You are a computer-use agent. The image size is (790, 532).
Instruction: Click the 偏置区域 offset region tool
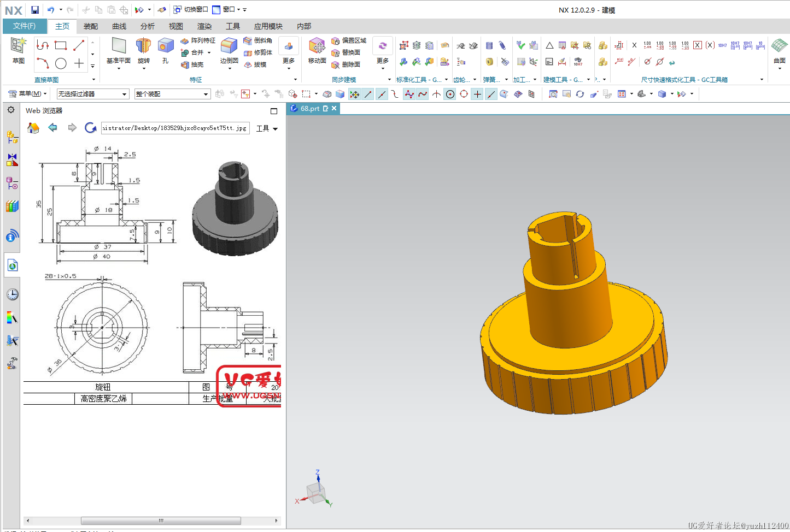[349, 40]
